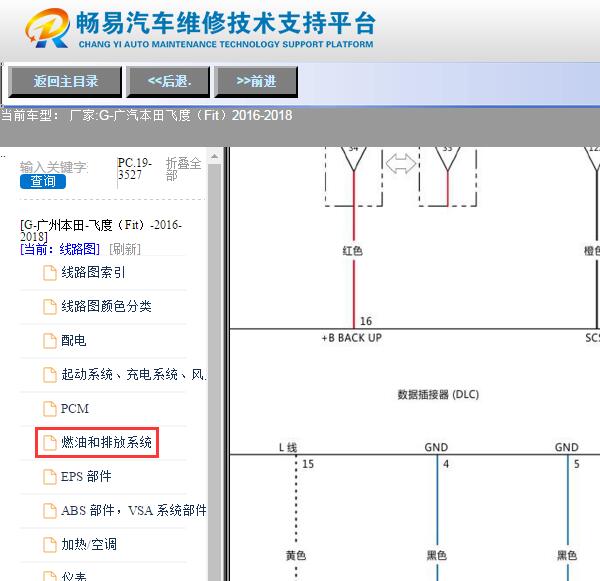Click the 输入关键字 keyword input field
The height and width of the screenshot is (581, 600).
54,167
